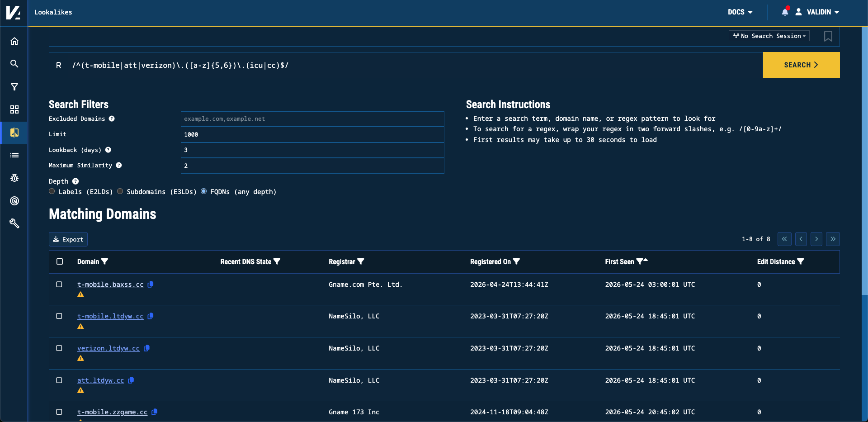Click warning triangle under att.ltdyw.cc
Viewport: 868px width, 422px height.
[80, 390]
